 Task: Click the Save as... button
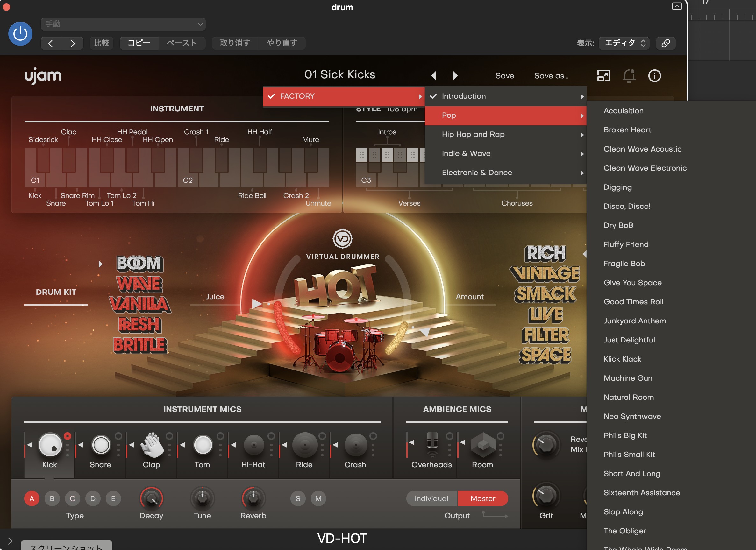(551, 76)
